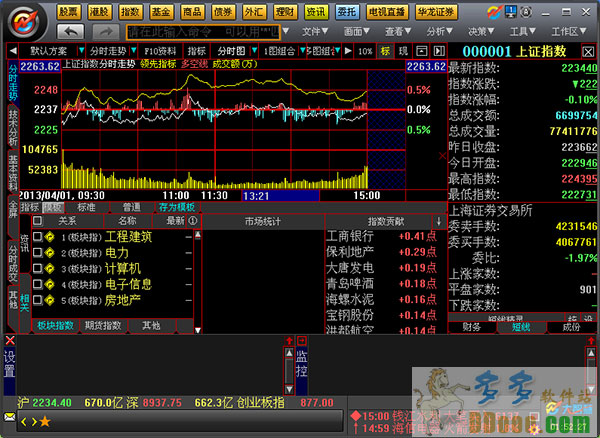Click the yellow diamond icon beside 房地产

click(50, 299)
